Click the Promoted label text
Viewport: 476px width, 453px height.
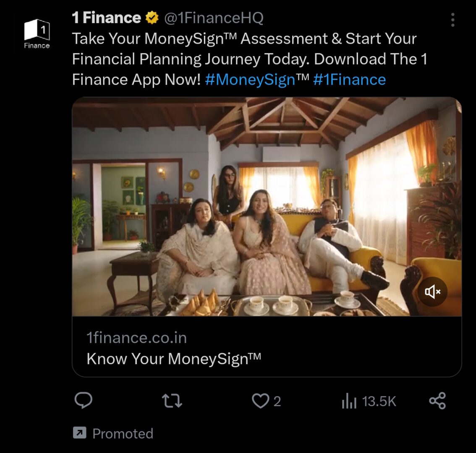click(x=123, y=433)
